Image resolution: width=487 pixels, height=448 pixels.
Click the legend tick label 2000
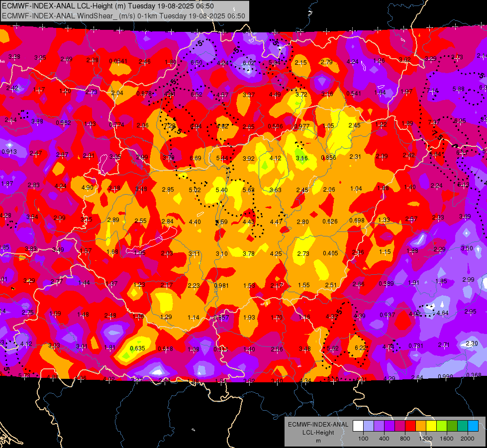click(x=468, y=439)
